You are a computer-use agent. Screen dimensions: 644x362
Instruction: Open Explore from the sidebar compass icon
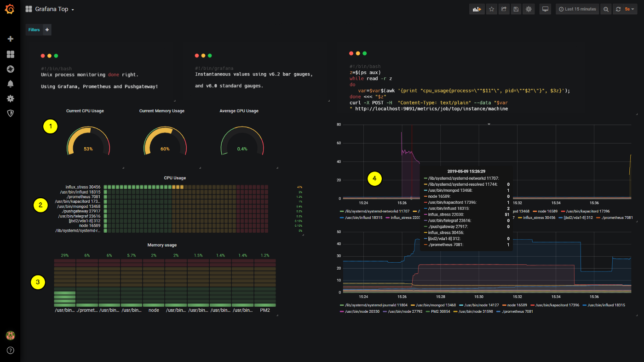click(10, 69)
